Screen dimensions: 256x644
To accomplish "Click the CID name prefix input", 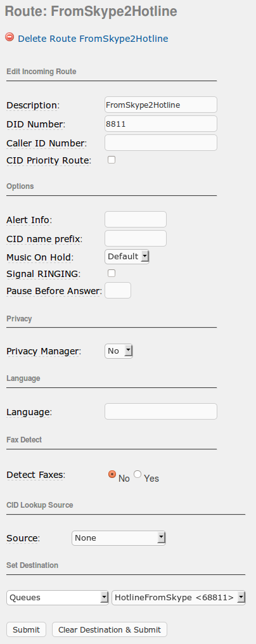I will tap(136, 238).
